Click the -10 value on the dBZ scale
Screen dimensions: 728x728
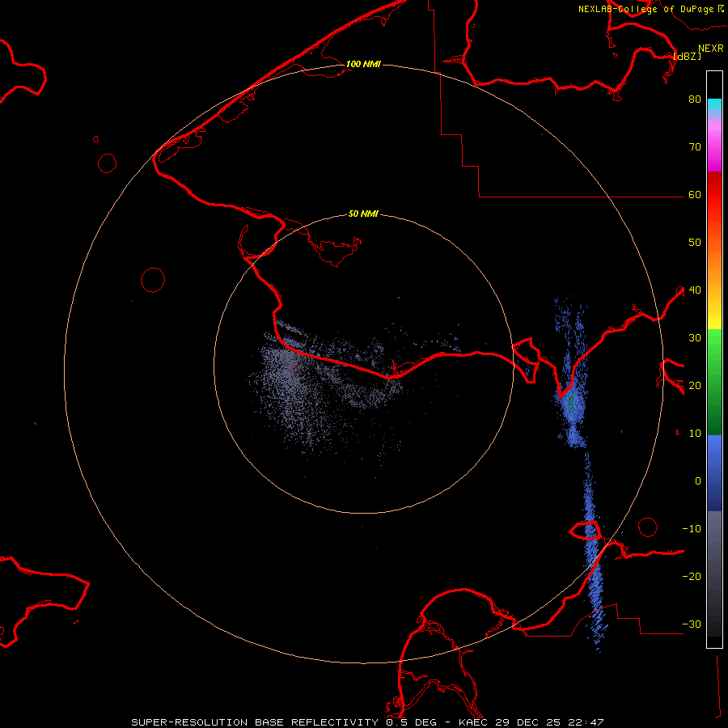(x=692, y=529)
